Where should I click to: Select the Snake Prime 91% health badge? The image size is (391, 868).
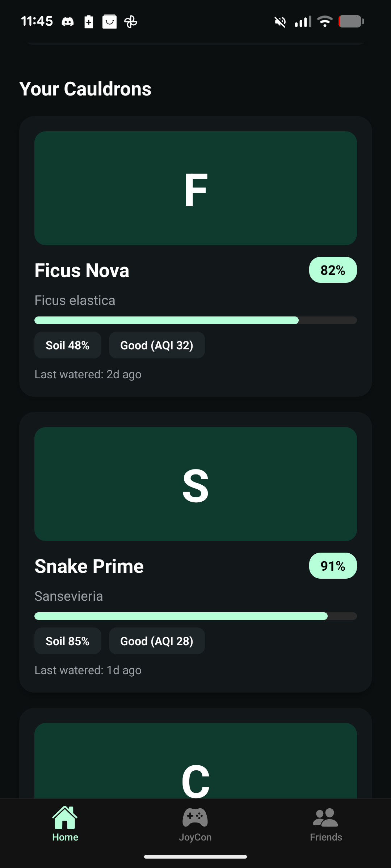click(x=333, y=566)
